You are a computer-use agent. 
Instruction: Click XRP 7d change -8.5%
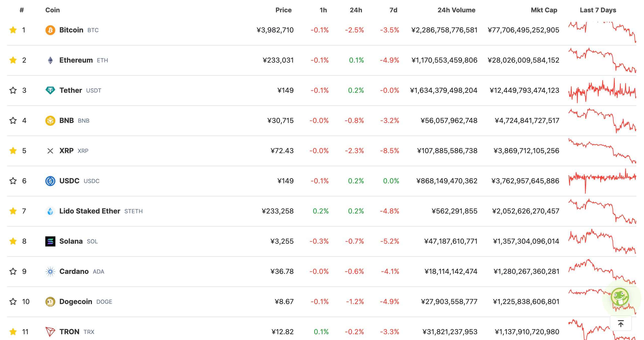[x=390, y=151]
